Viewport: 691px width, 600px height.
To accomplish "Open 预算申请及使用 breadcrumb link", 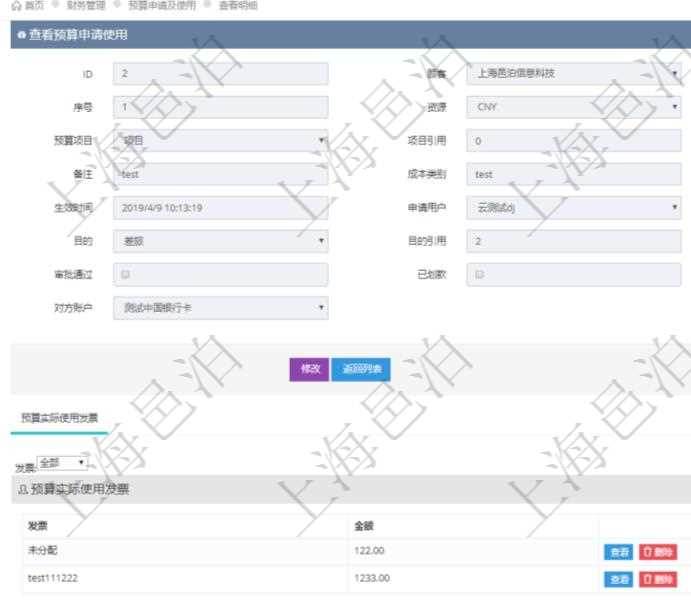I will (162, 6).
